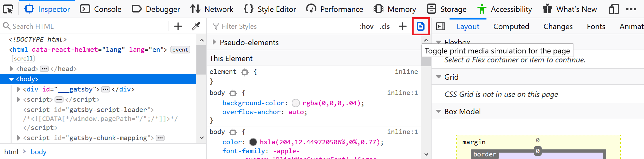Click the event badge on html tag
Image resolution: width=644 pixels, height=159 pixels.
pyautogui.click(x=180, y=50)
